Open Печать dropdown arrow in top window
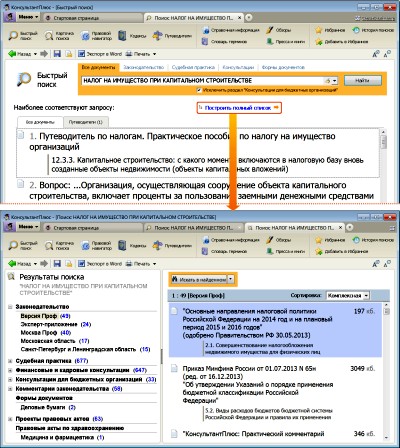The width and height of the screenshot is (400, 448). tap(154, 54)
